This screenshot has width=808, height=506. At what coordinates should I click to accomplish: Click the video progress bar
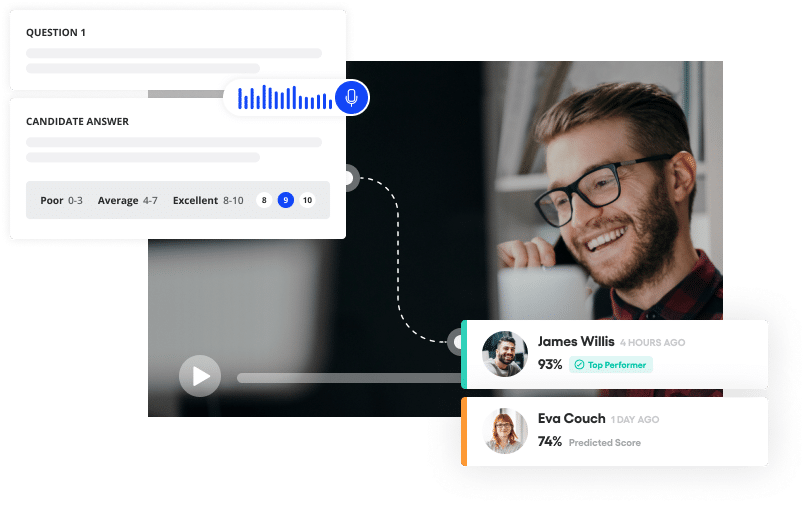tap(349, 378)
